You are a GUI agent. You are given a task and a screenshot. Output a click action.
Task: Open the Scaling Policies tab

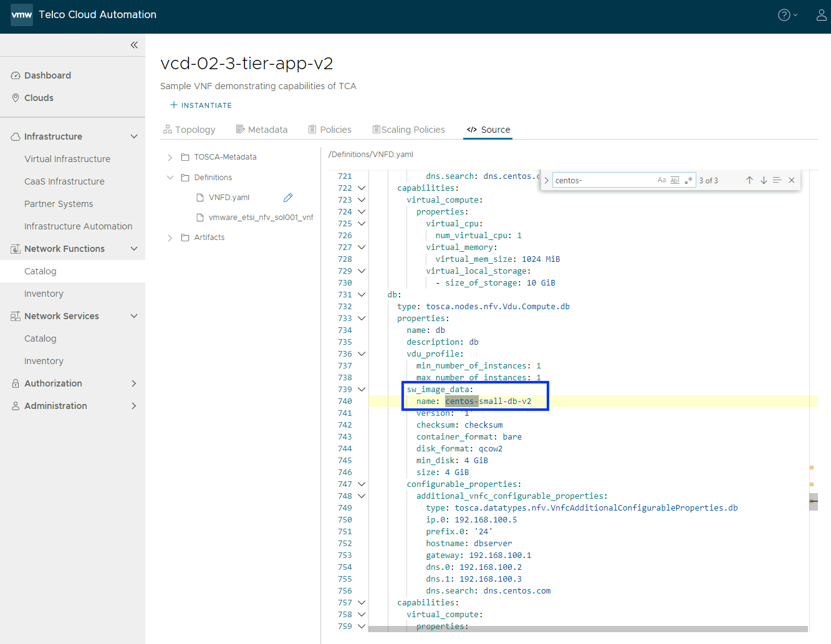coord(409,130)
